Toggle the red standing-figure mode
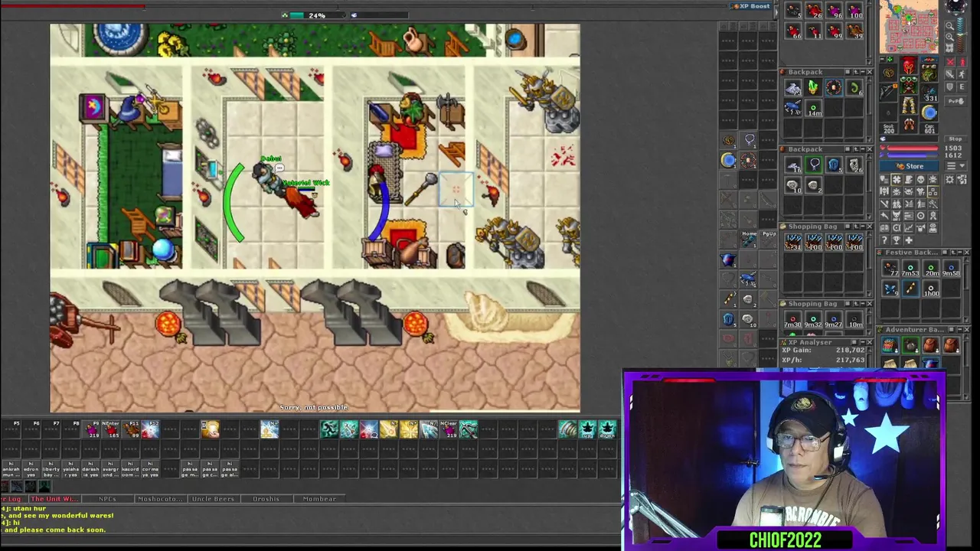The image size is (980, 551). point(962,62)
